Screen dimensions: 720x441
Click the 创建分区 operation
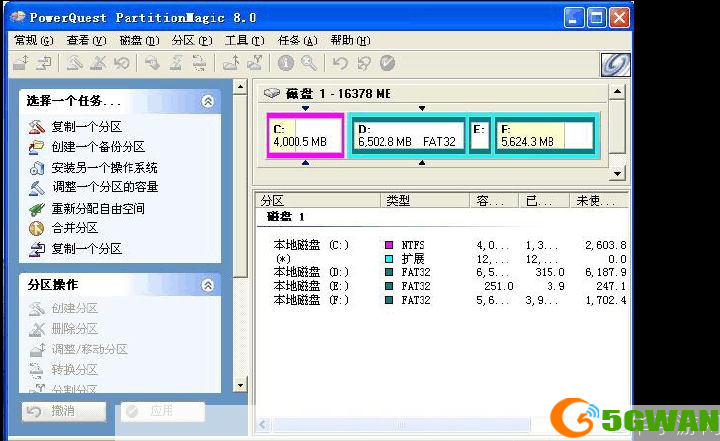tap(74, 308)
